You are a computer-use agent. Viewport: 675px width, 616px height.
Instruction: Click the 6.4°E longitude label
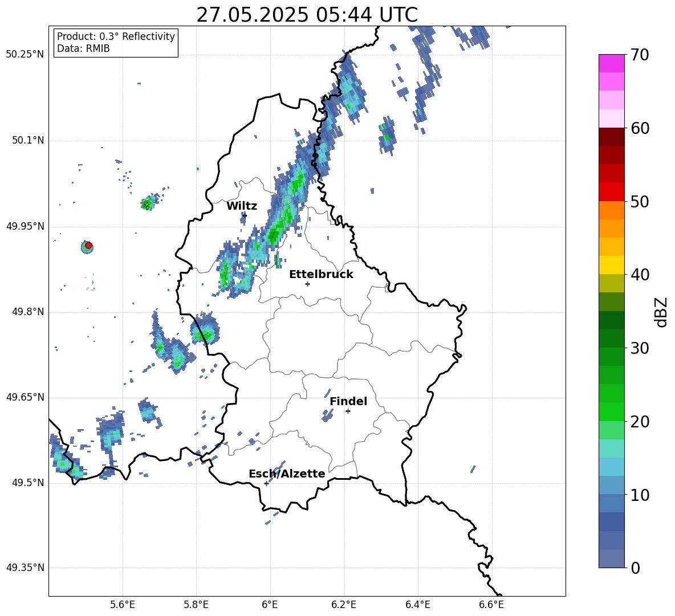417,605
